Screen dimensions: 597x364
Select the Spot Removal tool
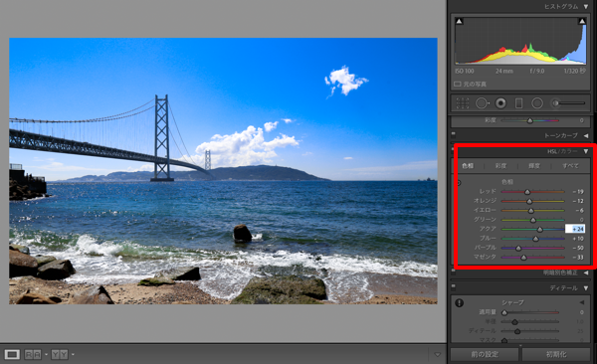click(x=482, y=103)
